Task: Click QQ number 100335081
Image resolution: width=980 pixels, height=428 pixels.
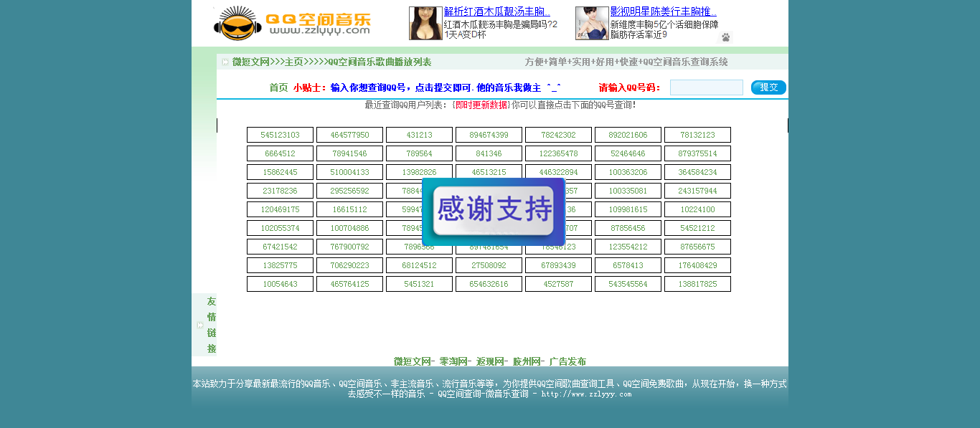Action: click(628, 191)
